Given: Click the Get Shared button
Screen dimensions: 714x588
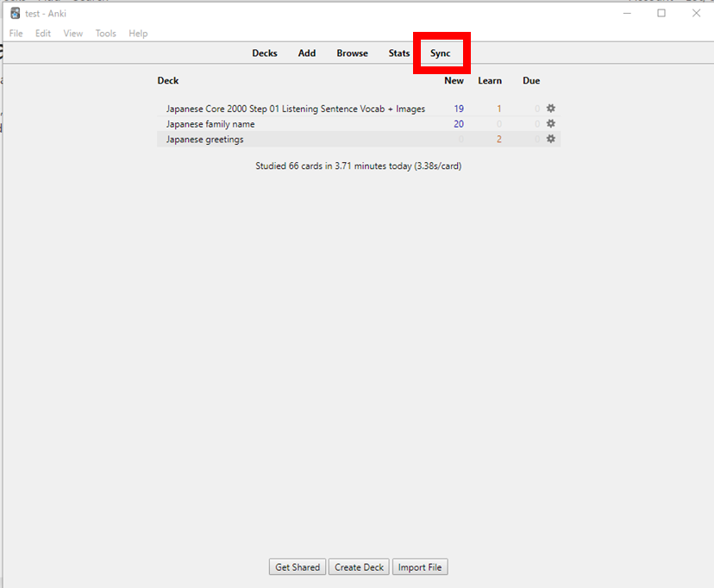Looking at the screenshot, I should click(297, 567).
